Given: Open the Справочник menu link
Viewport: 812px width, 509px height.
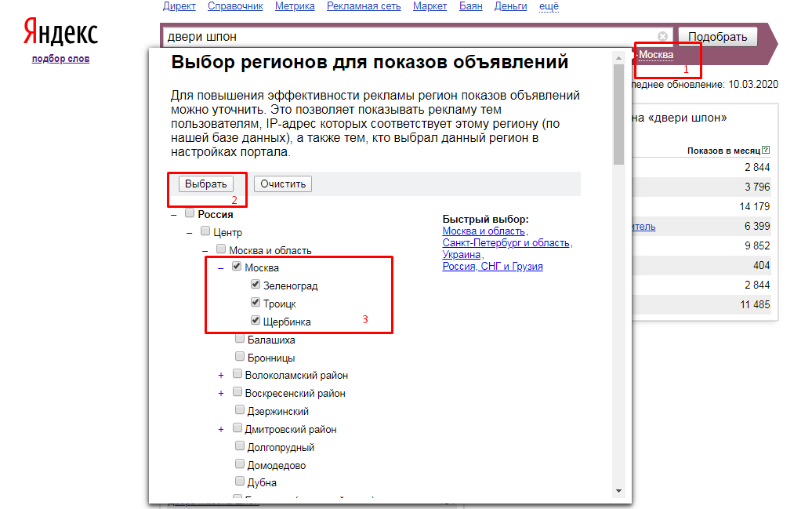Looking at the screenshot, I should pos(235,6).
